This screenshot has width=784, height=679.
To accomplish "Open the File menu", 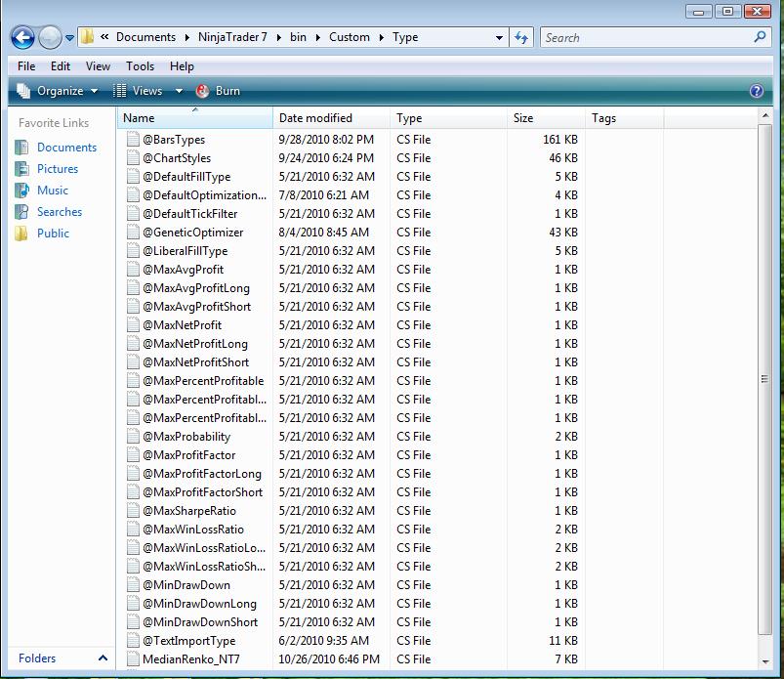I will point(26,66).
